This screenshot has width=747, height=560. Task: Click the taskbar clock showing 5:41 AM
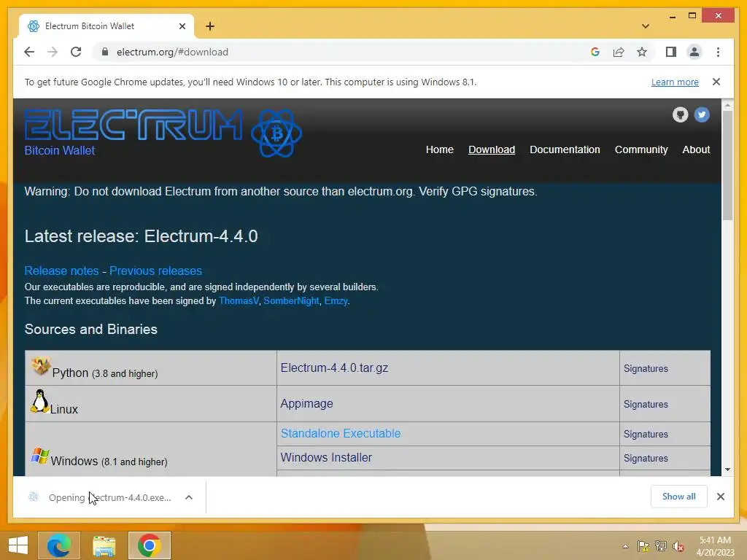714,546
